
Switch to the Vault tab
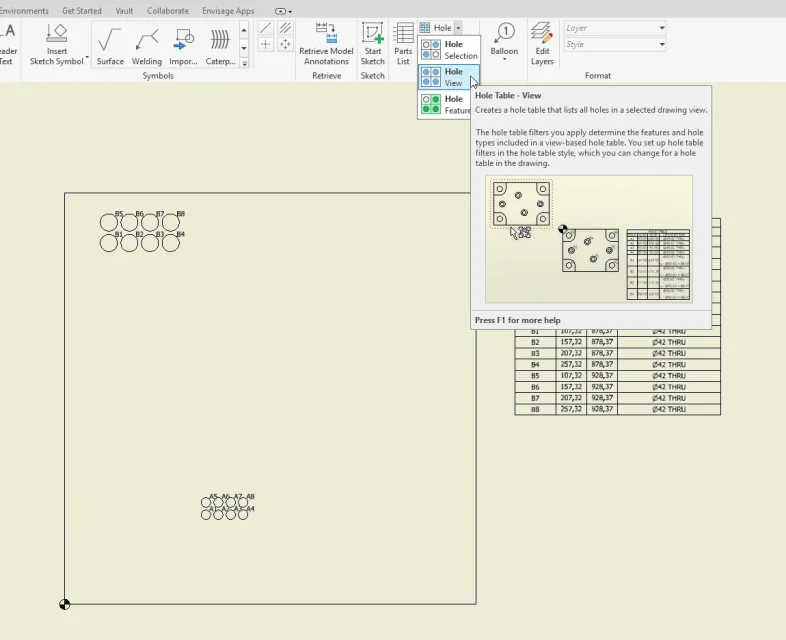124,11
